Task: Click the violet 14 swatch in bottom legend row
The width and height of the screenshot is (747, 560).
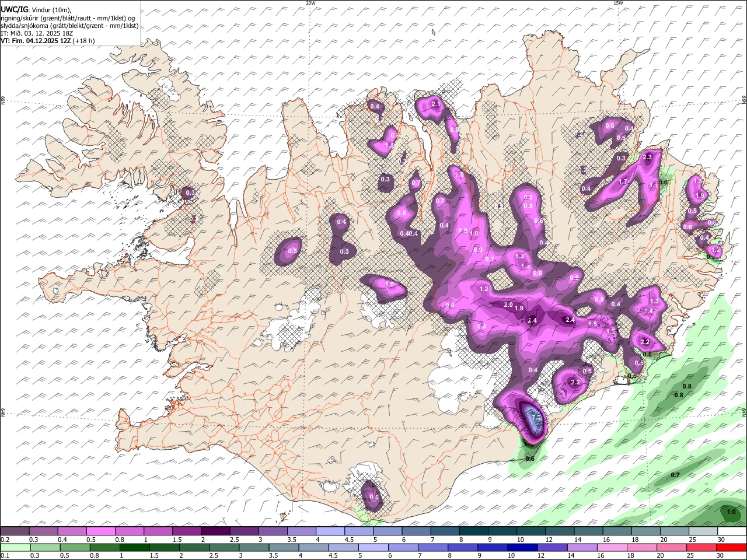Action: (582, 547)
